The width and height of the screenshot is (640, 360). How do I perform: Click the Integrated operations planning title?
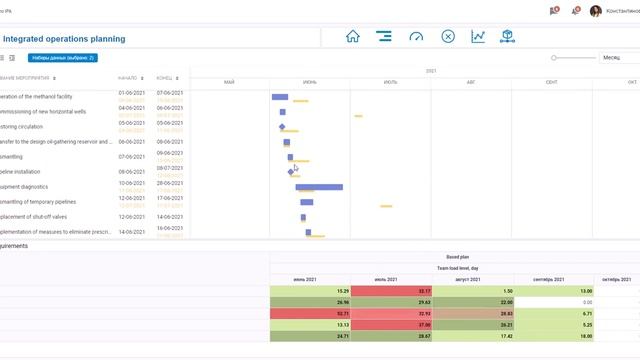coord(64,39)
